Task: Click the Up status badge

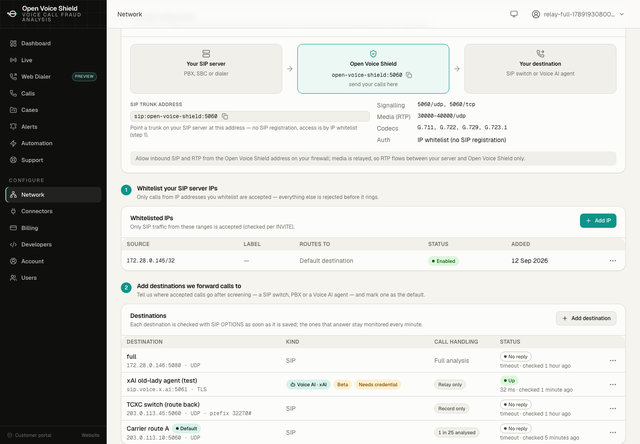Action: (509, 381)
